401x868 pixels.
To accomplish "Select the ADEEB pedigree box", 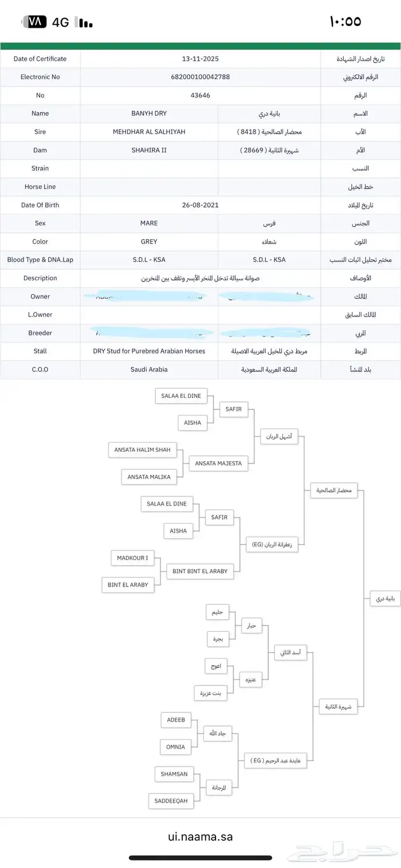I will (175, 720).
